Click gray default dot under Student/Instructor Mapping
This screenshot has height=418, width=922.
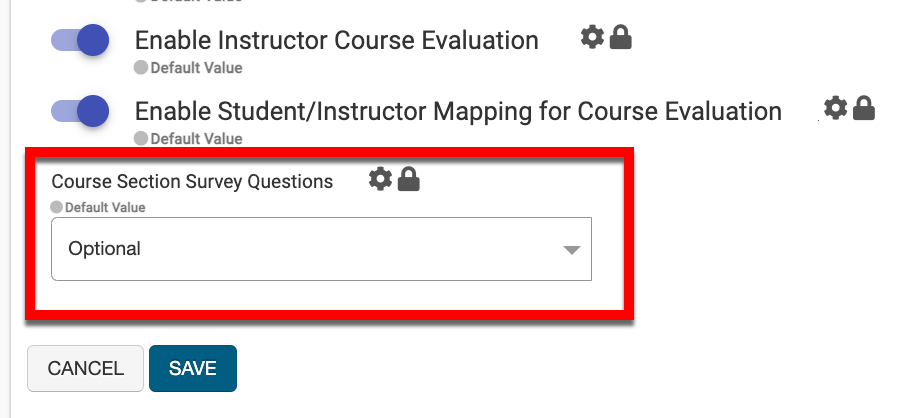[141, 138]
